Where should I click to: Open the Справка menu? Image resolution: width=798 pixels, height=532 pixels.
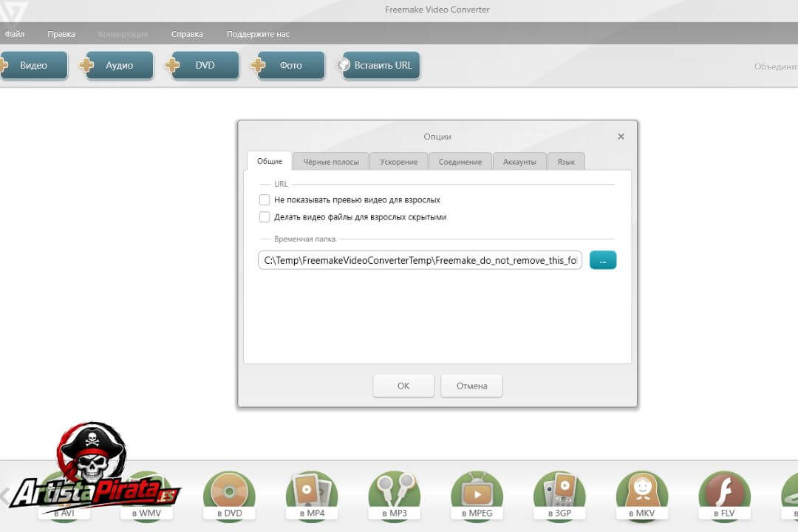[x=187, y=34]
